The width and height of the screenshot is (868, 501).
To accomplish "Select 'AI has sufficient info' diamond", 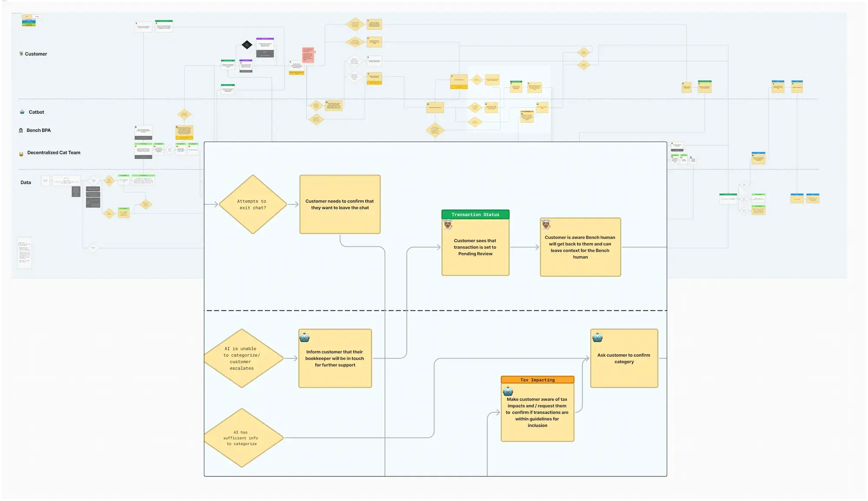I will point(243,438).
